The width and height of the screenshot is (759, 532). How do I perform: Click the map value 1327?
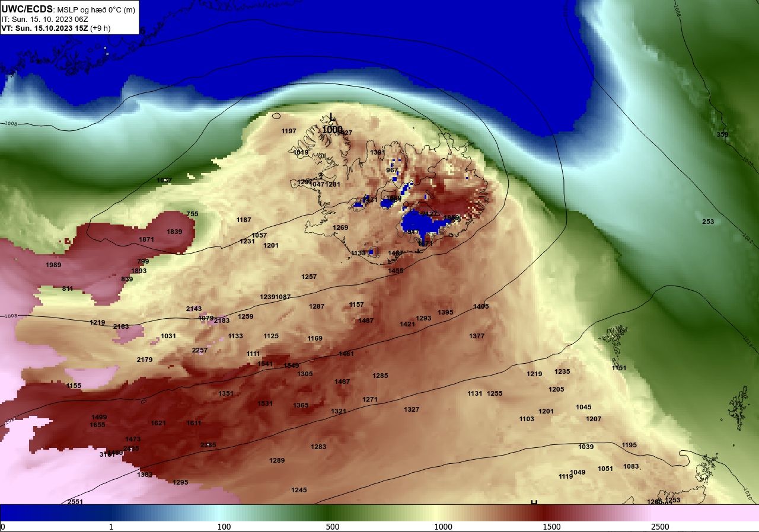(x=412, y=409)
